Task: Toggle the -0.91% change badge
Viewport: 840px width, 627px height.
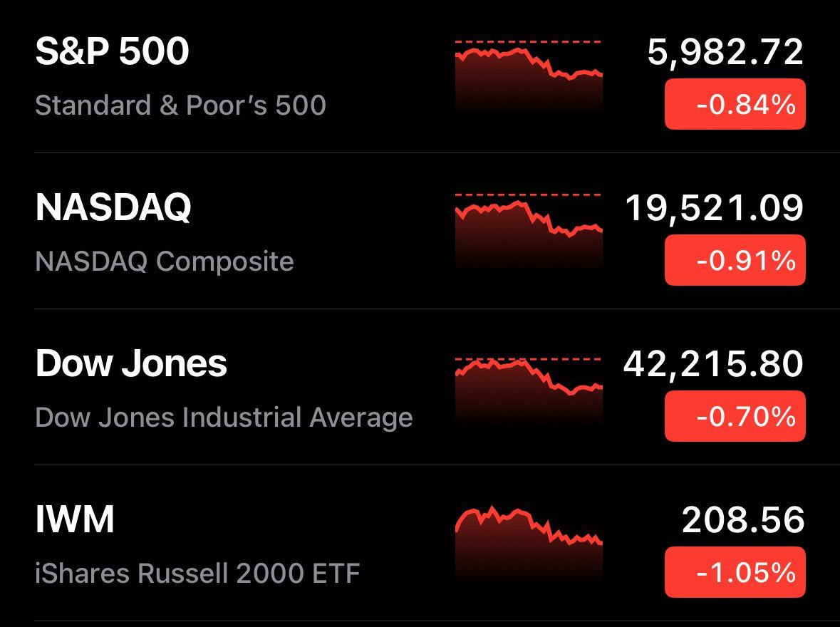Action: click(735, 260)
